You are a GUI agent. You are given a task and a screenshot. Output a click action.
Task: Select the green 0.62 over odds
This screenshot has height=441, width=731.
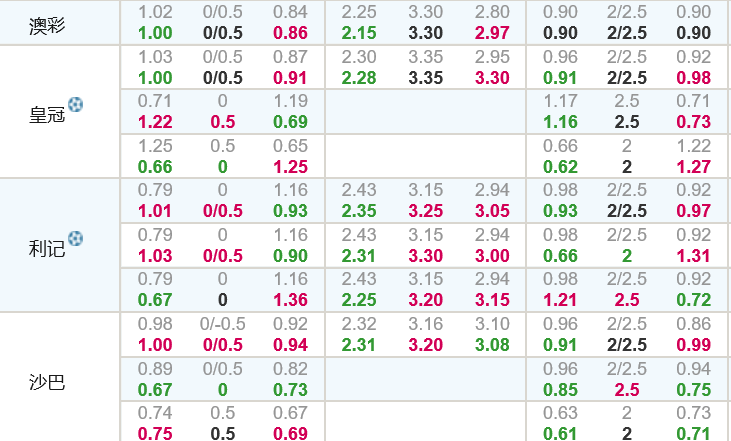click(560, 166)
